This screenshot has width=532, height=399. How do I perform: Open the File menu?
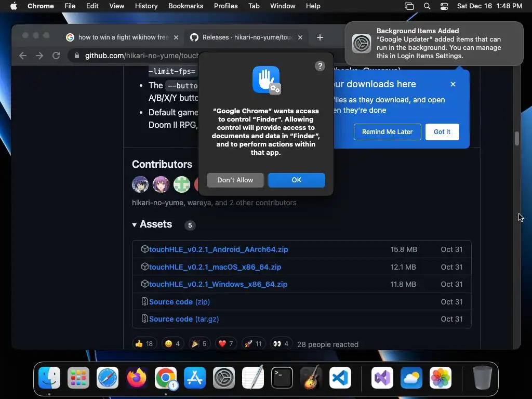(x=70, y=6)
